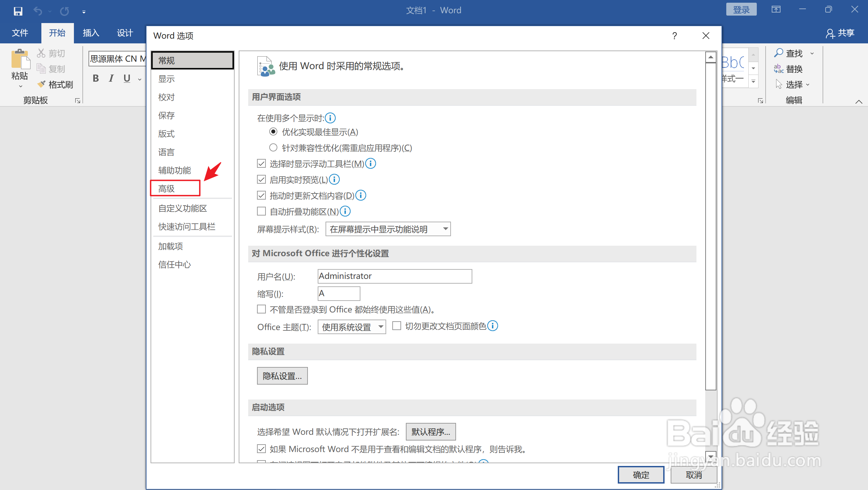
Task: Click the Copy icon in clipboard group
Action: (41, 69)
